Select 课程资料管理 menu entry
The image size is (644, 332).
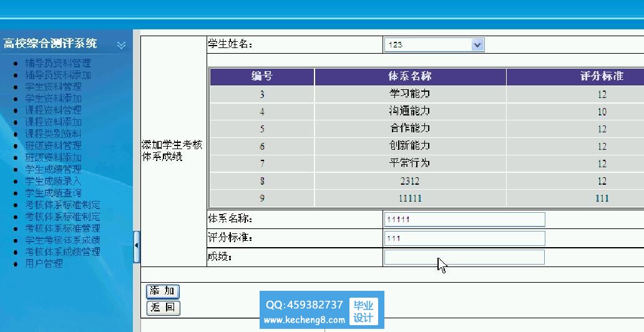tap(54, 110)
